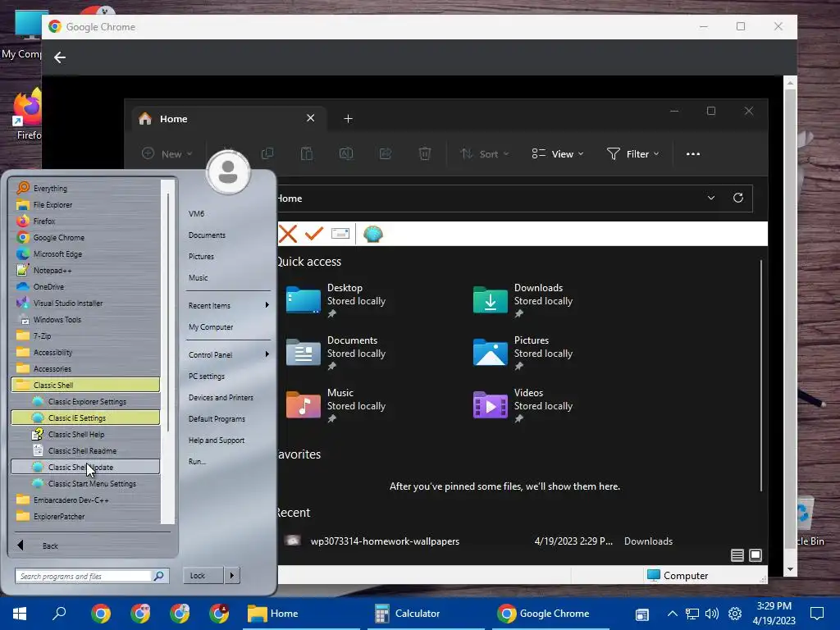Click the copy icon in Explorer command bar
The image size is (840, 630).
click(267, 153)
